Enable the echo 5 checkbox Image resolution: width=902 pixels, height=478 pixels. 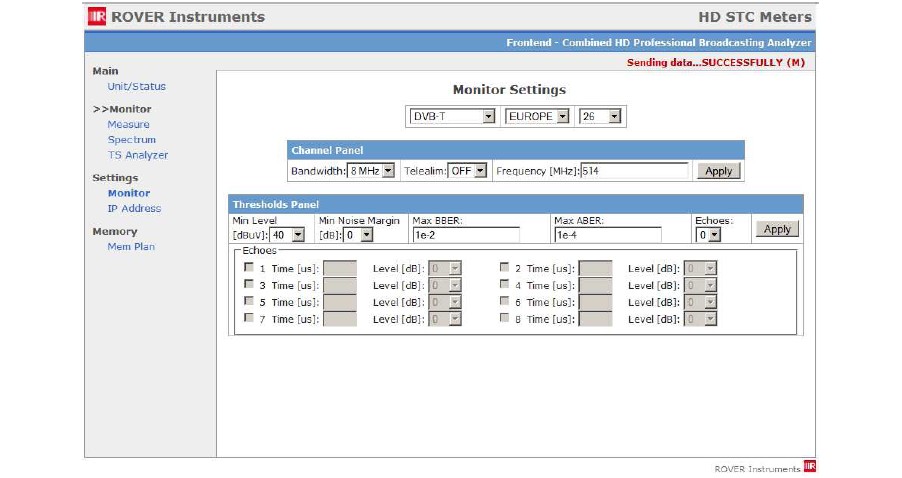coord(249,300)
